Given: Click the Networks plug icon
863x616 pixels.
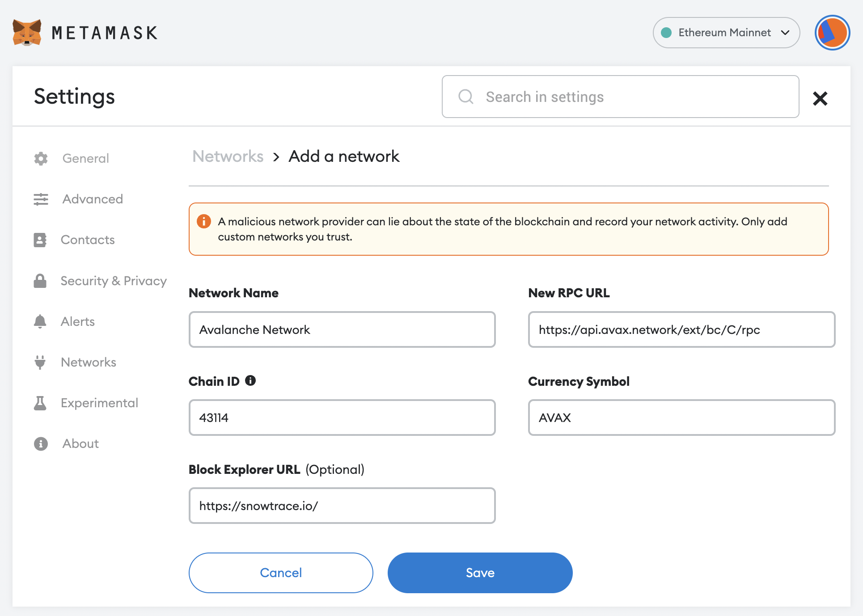Looking at the screenshot, I should pos(40,362).
